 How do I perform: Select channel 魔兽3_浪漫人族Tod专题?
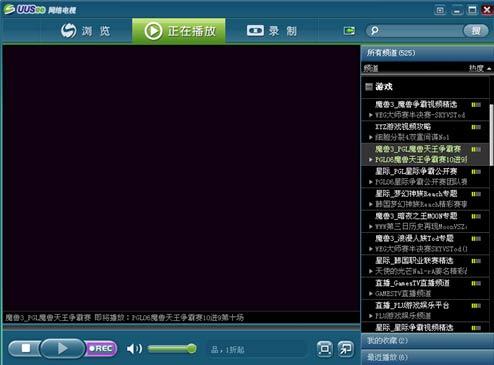tap(414, 238)
